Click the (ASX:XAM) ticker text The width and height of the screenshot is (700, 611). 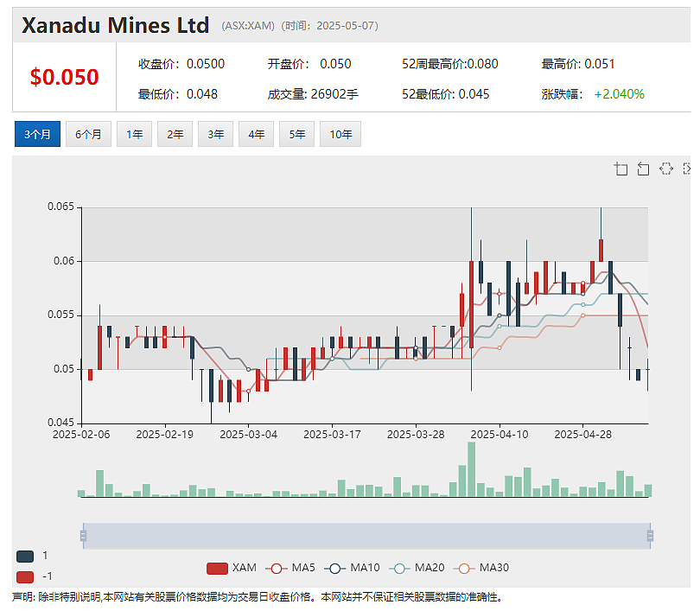[248, 26]
